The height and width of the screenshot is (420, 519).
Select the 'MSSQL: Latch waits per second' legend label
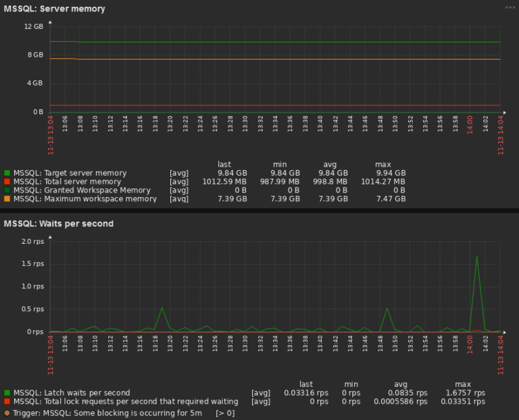72,392
